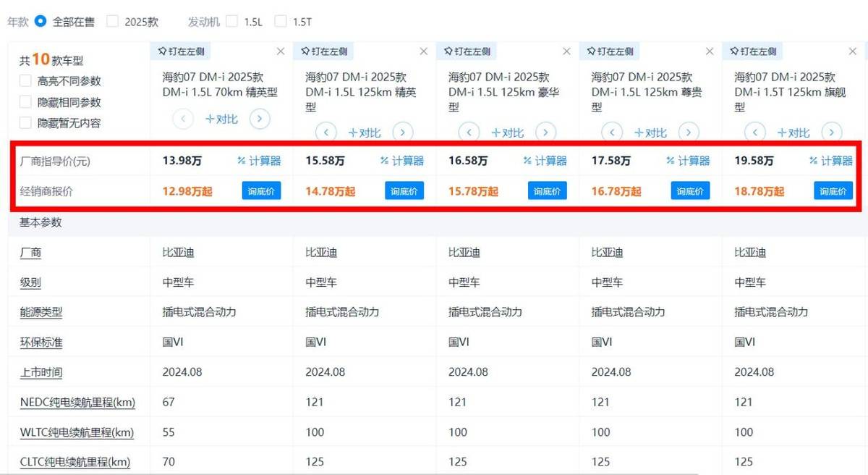Select the 全部在售 year option
The width and height of the screenshot is (868, 475).
click(x=41, y=22)
